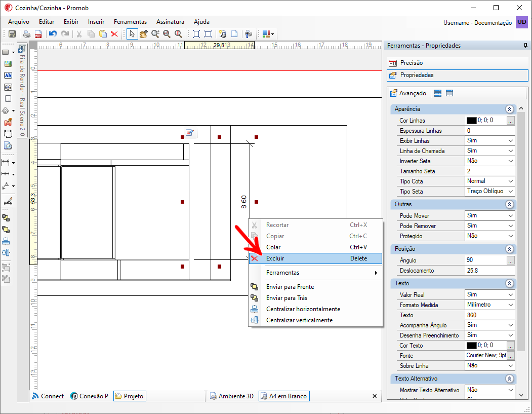Select the text box tool icon
532x414 pixels.
coord(8,75)
